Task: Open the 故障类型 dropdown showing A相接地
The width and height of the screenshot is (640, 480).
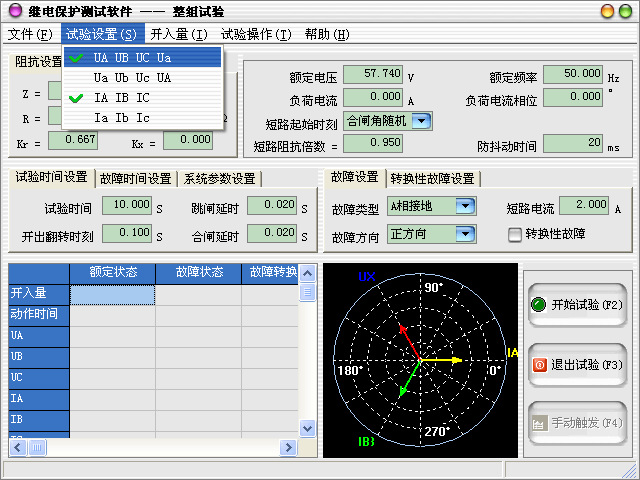Action: pyautogui.click(x=464, y=207)
